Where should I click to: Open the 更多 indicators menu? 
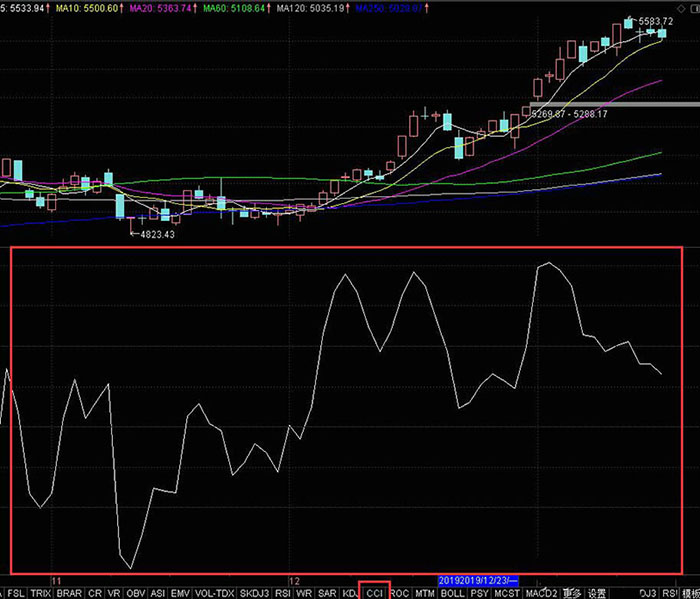point(571,593)
